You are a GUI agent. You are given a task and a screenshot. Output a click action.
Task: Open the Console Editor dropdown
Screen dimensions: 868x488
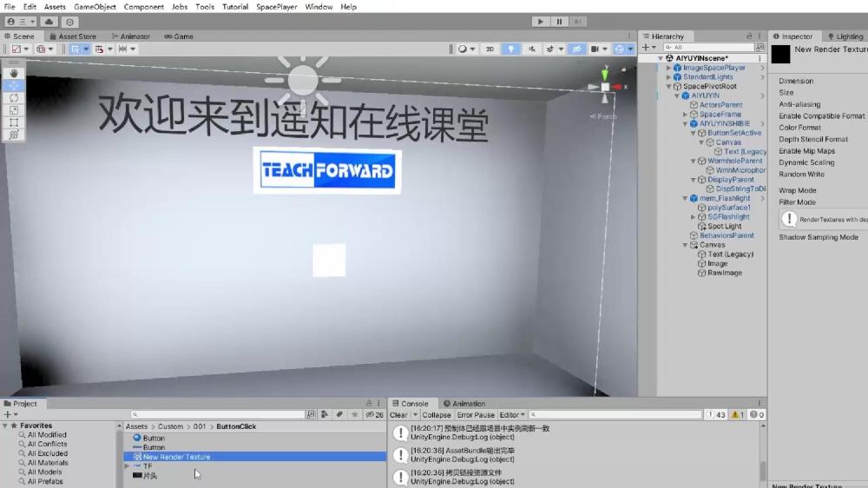tap(512, 414)
